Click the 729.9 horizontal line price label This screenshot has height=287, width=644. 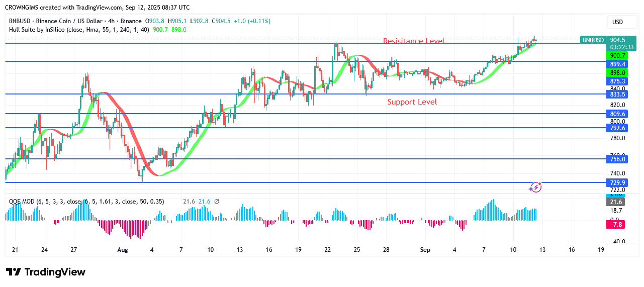click(617, 182)
